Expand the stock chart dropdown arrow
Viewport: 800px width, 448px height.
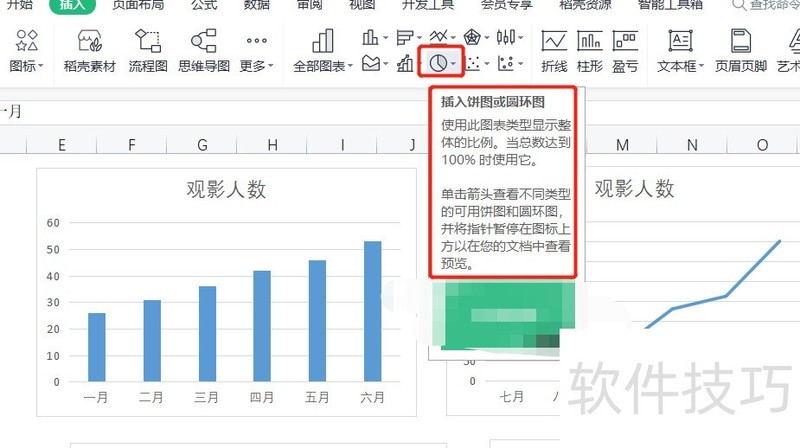coord(520,38)
